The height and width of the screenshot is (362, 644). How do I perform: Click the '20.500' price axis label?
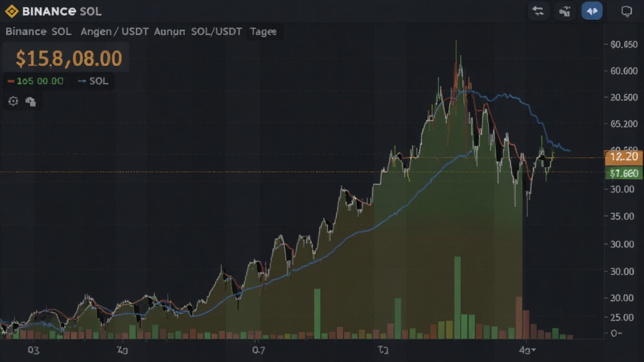click(x=624, y=97)
